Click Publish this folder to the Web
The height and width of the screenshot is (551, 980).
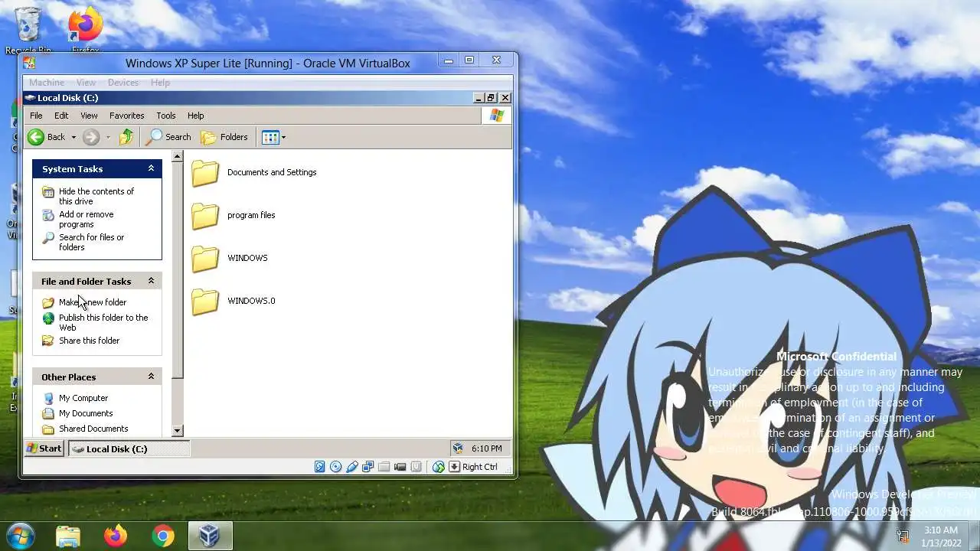click(x=103, y=322)
